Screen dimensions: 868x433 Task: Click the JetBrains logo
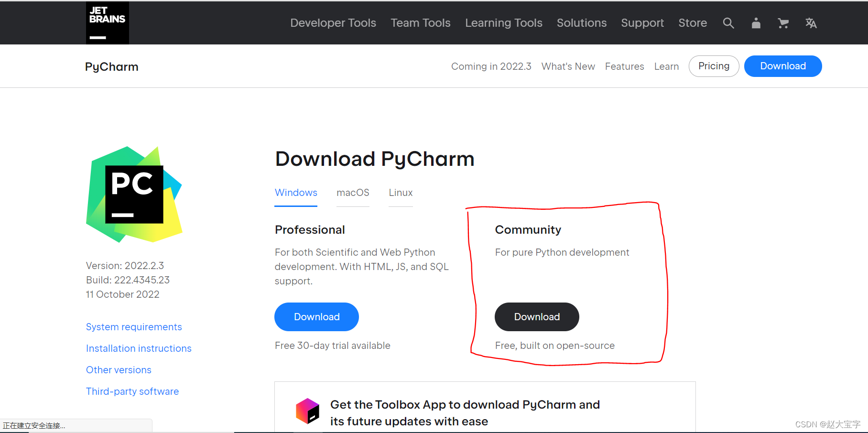(x=107, y=22)
